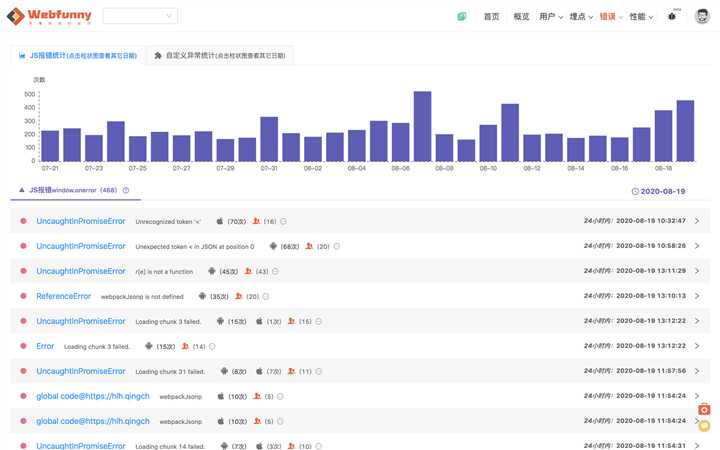Open UncaughtInPromiseError 'r(e) is not a function'
The image size is (720, 450).
pos(81,271)
